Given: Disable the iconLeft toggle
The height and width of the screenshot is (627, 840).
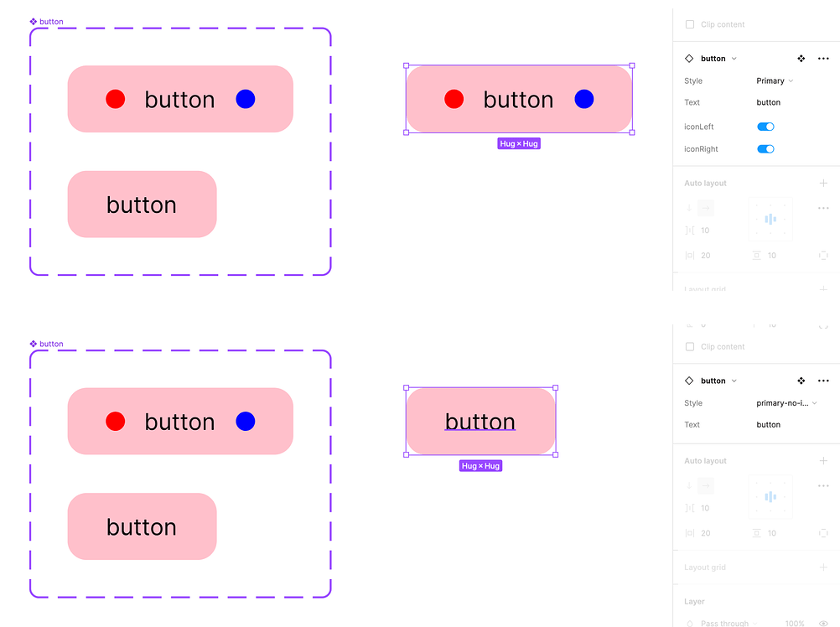Looking at the screenshot, I should pyautogui.click(x=765, y=127).
